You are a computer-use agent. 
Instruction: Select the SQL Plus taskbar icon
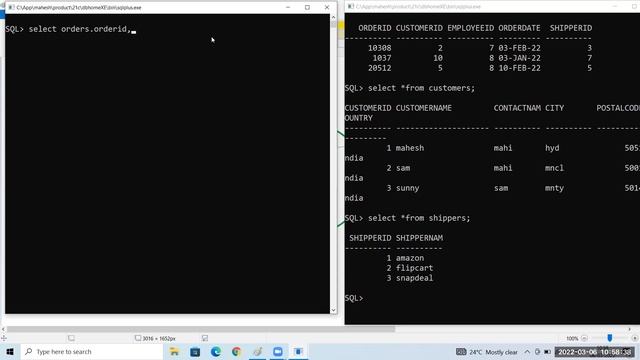pos(298,351)
